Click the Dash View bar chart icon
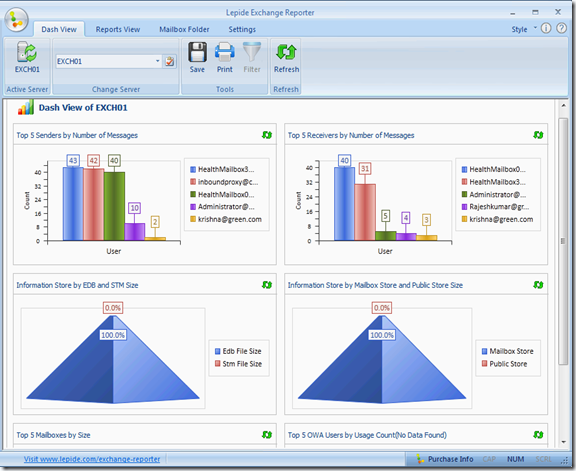The width and height of the screenshot is (576, 471). click(26, 108)
